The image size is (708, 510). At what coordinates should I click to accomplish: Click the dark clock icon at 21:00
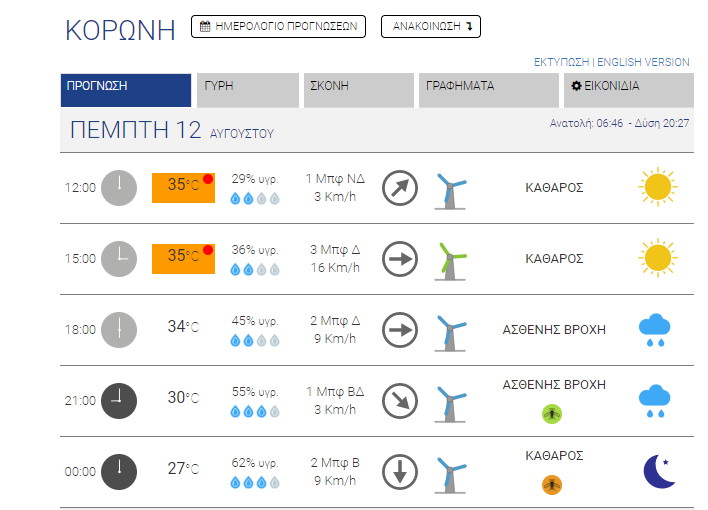click(119, 401)
